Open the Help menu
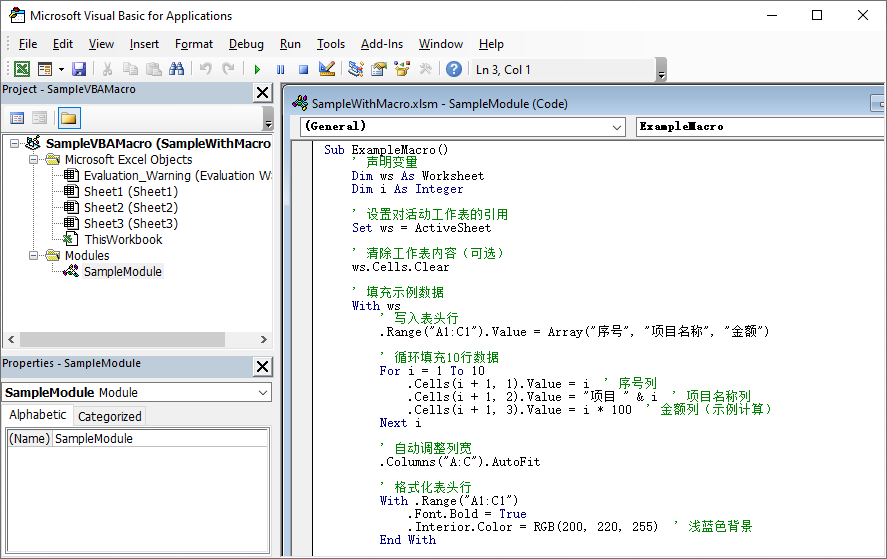 (x=491, y=44)
